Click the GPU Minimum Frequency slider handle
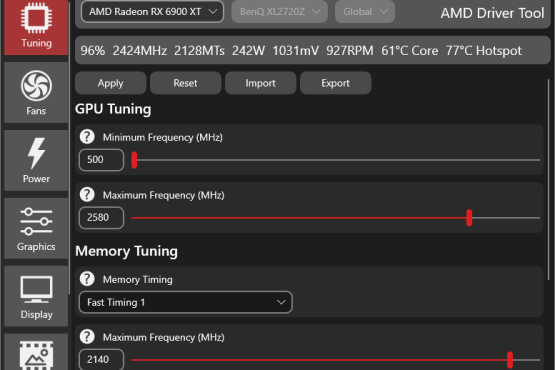Image resolution: width=555 pixels, height=370 pixels. 134,160
